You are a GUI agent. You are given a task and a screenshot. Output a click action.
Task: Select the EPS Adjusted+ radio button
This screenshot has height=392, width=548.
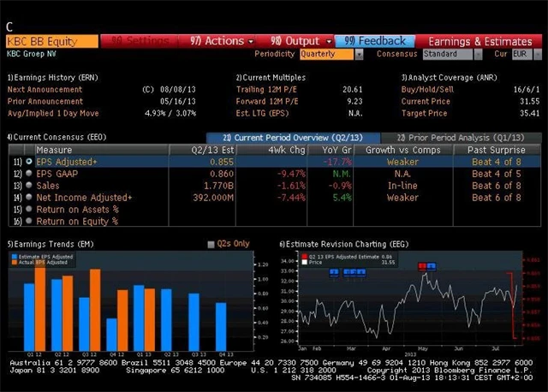30,160
